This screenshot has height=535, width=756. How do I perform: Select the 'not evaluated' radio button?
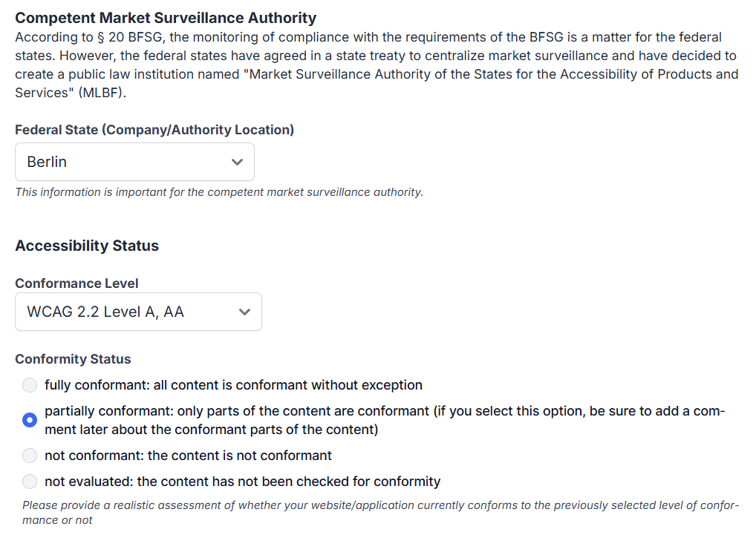pos(29,482)
